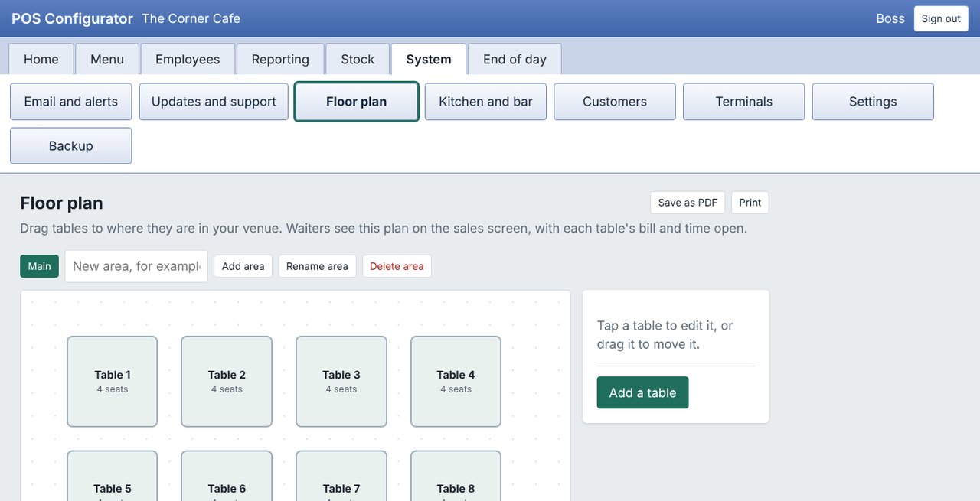Go to the Reporting tab
980x501 pixels.
pos(280,59)
